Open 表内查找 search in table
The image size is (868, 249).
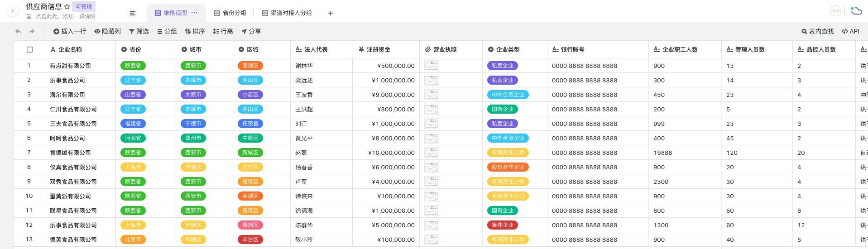817,31
